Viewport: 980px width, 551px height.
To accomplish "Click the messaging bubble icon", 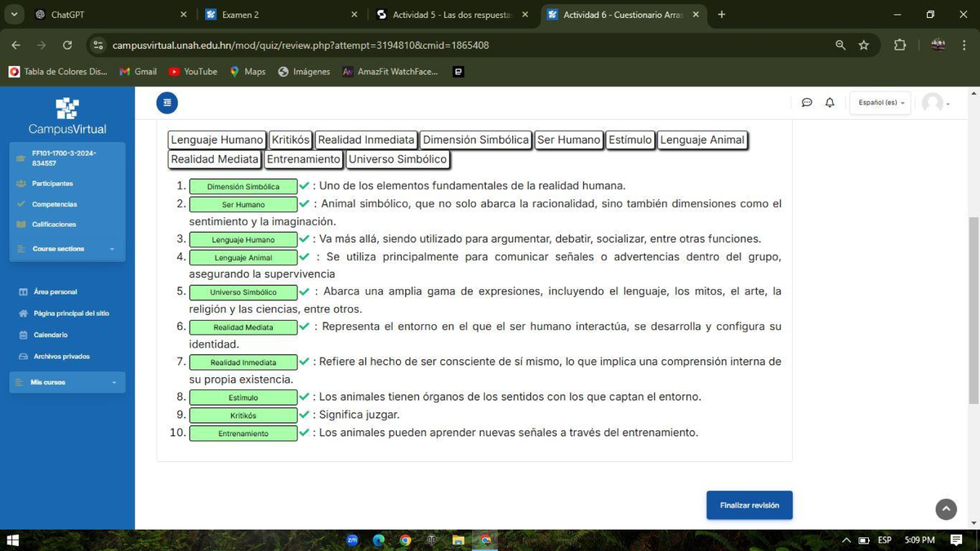I will coord(807,102).
